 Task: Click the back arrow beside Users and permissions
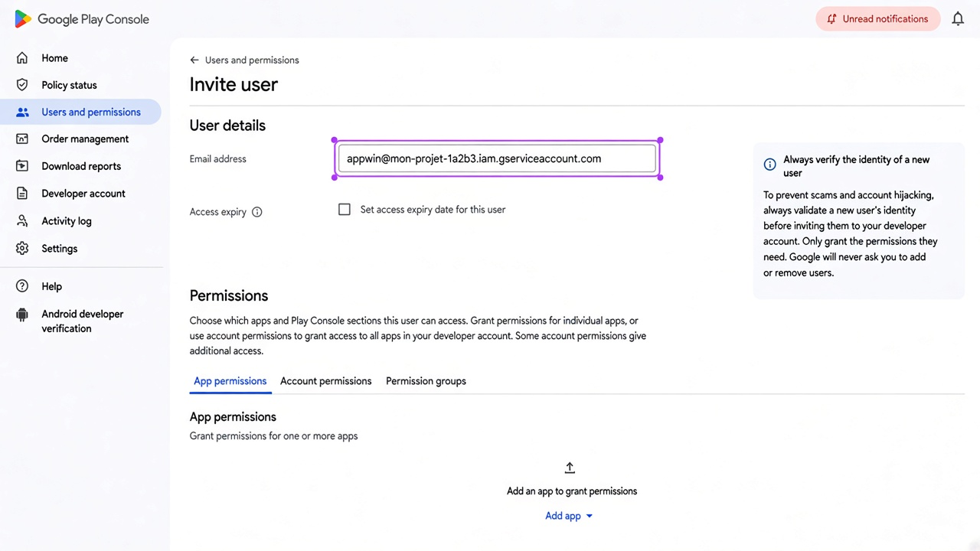(194, 60)
